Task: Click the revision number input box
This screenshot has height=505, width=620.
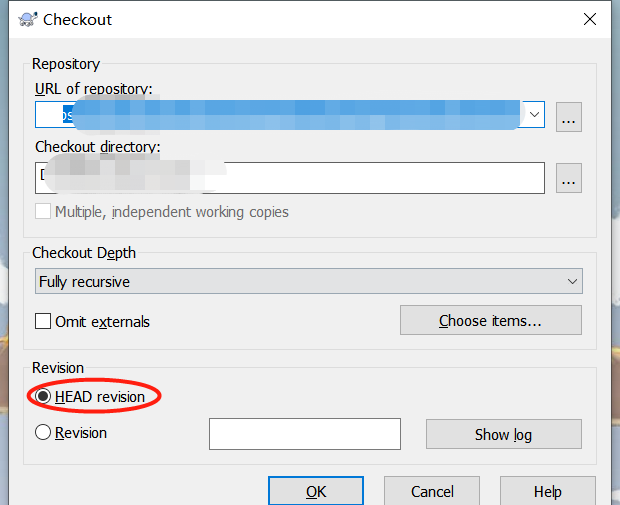Action: tap(304, 434)
